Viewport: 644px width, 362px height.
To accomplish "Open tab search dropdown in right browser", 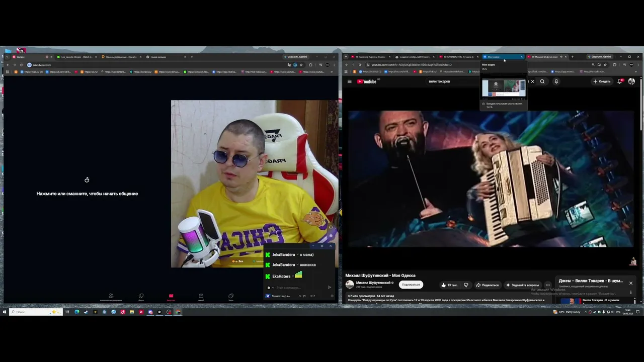I will (x=346, y=57).
